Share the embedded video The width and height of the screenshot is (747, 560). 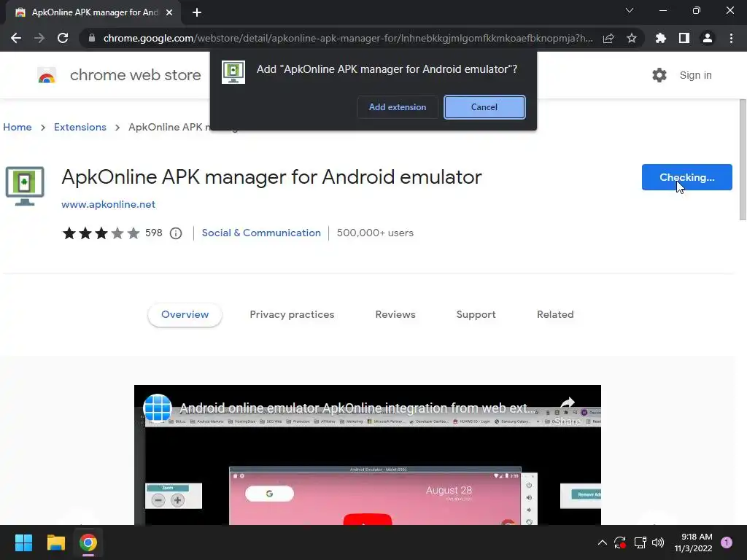click(567, 411)
